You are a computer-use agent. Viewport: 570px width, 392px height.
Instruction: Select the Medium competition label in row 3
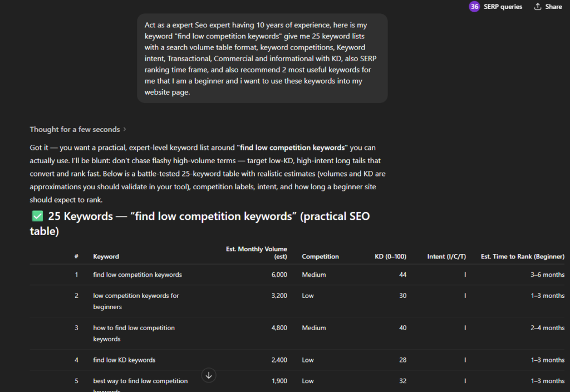click(313, 327)
